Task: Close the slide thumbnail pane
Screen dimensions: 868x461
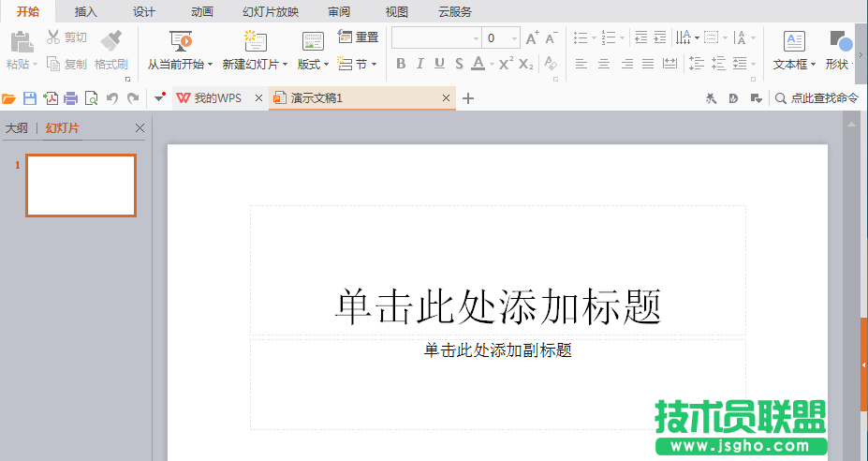Action: click(140, 128)
